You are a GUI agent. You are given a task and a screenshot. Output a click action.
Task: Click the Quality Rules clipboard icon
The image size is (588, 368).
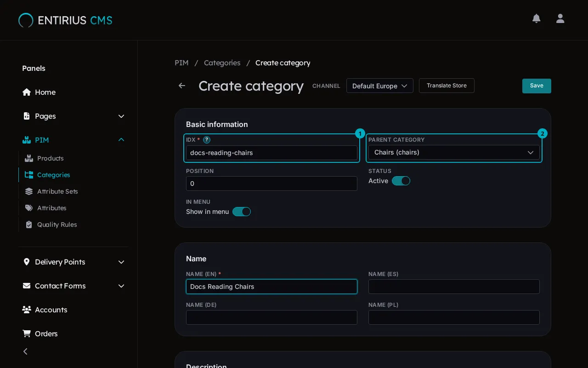pos(29,224)
